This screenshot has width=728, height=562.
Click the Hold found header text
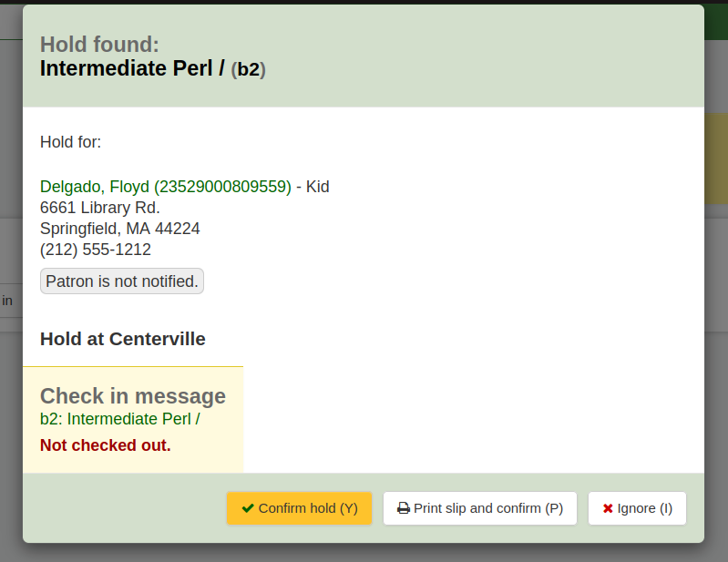pyautogui.click(x=99, y=45)
